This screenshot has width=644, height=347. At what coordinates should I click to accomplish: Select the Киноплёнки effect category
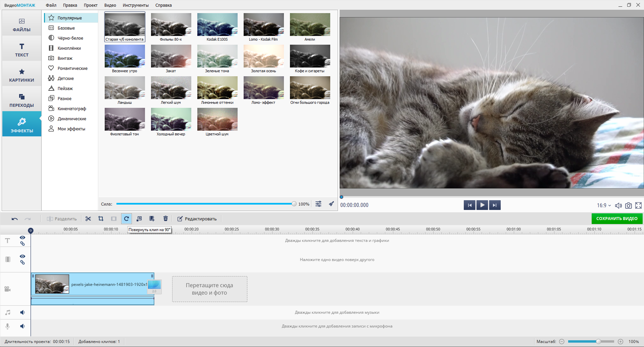coord(71,48)
